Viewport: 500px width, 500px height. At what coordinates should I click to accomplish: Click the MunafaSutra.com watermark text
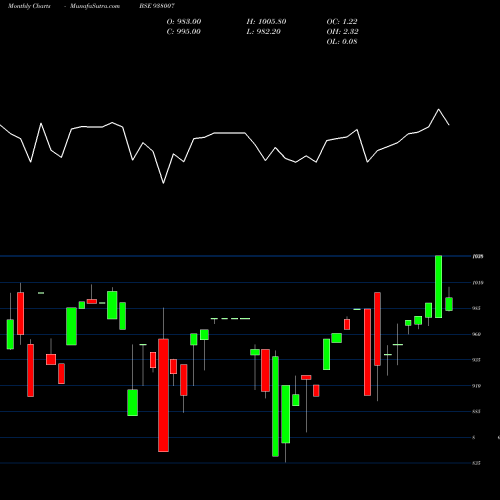(x=95, y=6)
